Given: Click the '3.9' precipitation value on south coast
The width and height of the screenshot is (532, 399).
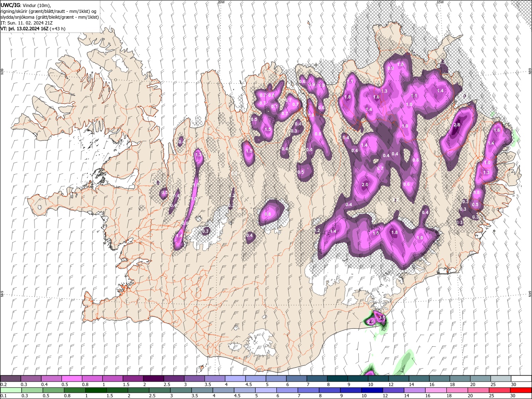Looking at the screenshot, I should tap(382, 318).
